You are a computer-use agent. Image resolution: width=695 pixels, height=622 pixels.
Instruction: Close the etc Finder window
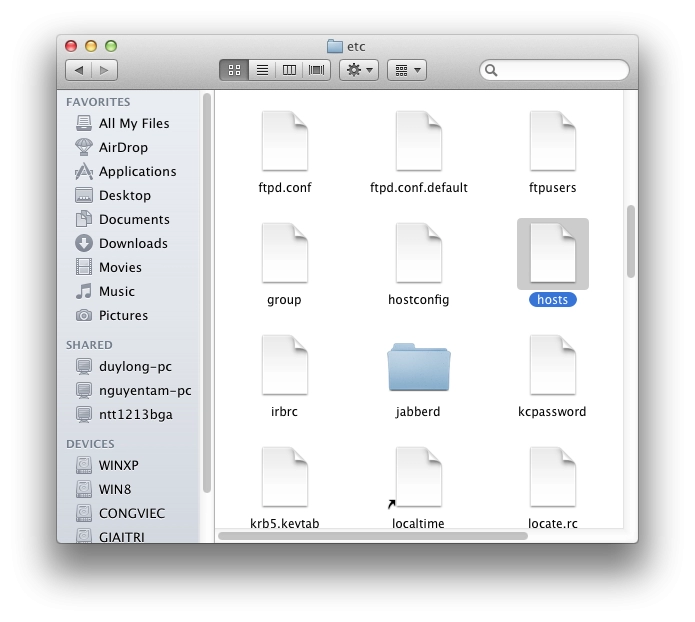[71, 46]
